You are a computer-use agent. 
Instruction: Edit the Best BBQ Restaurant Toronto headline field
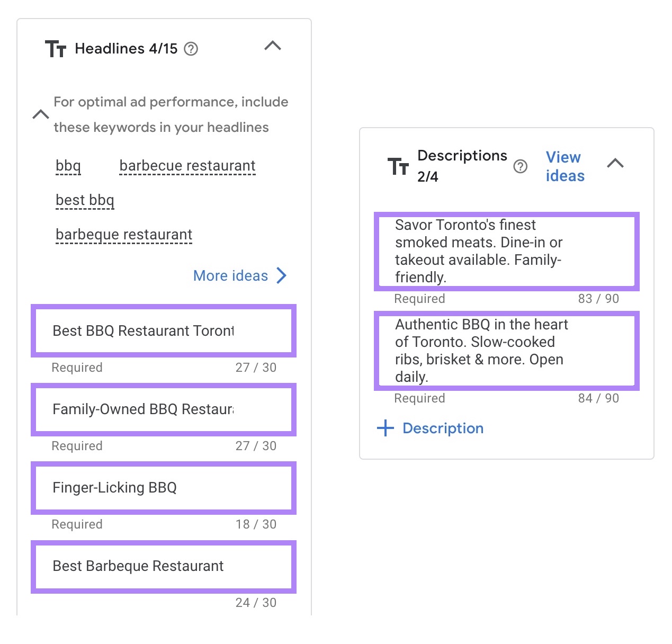point(163,330)
